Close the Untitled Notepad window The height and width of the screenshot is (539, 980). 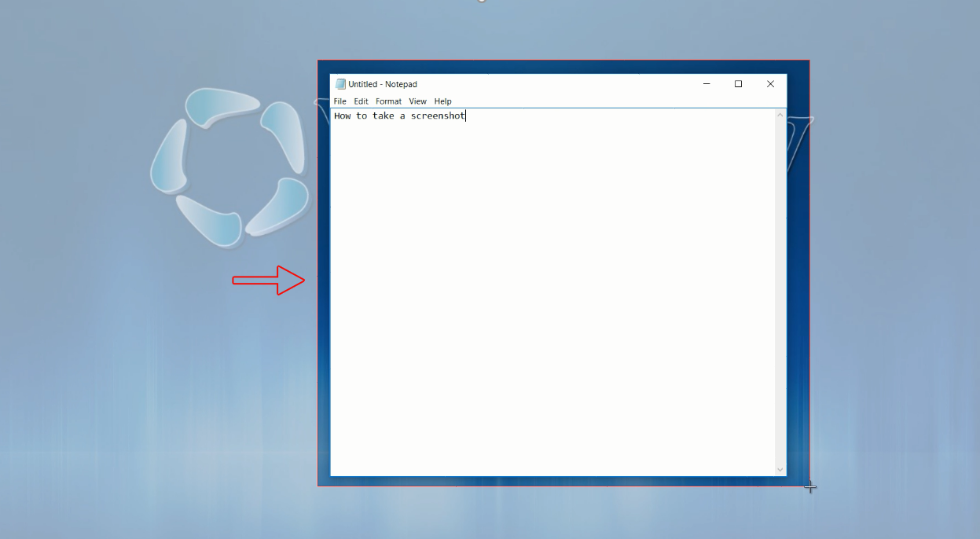click(770, 84)
